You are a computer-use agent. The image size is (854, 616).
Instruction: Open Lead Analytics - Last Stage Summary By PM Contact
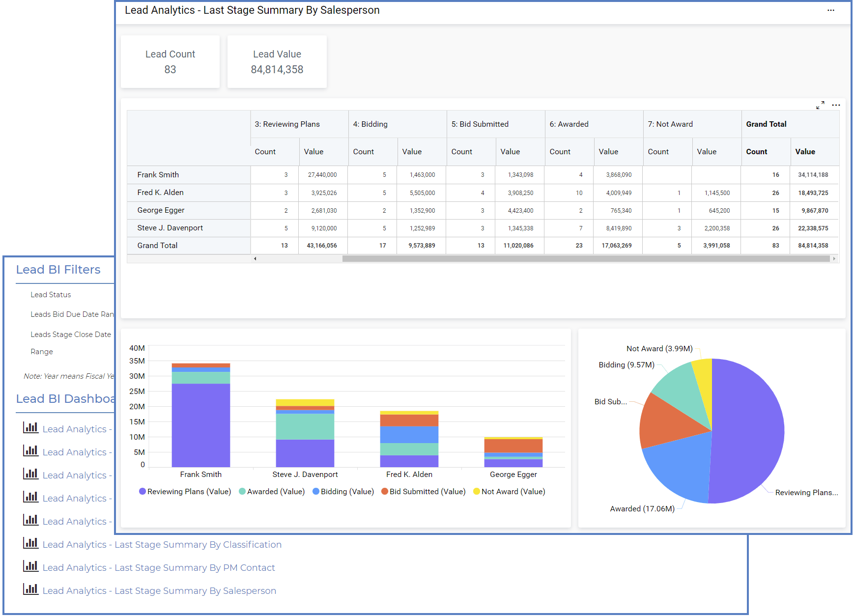click(x=159, y=567)
